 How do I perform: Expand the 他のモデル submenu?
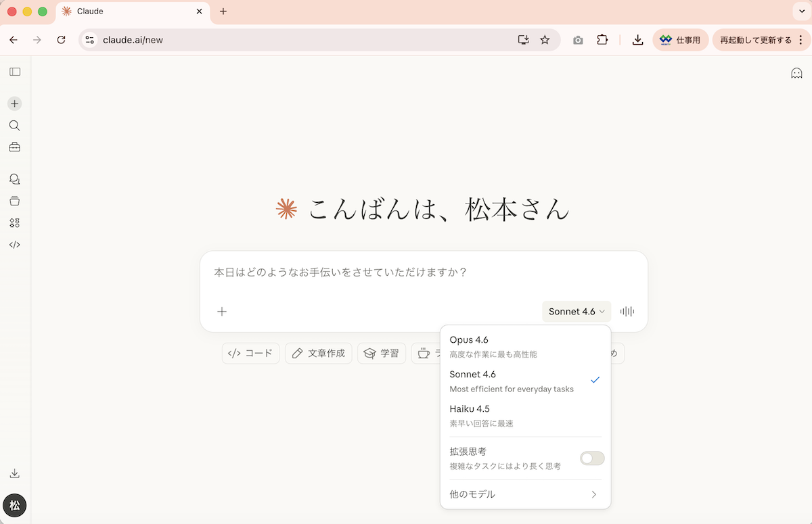(525, 494)
